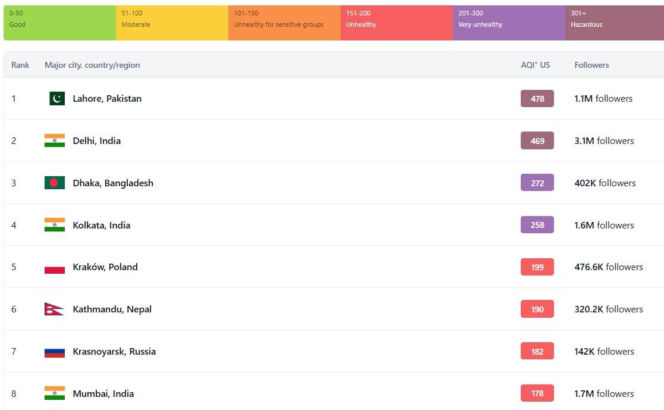
Task: Click the AQI 272 badge for Dhaka
Action: 537,183
